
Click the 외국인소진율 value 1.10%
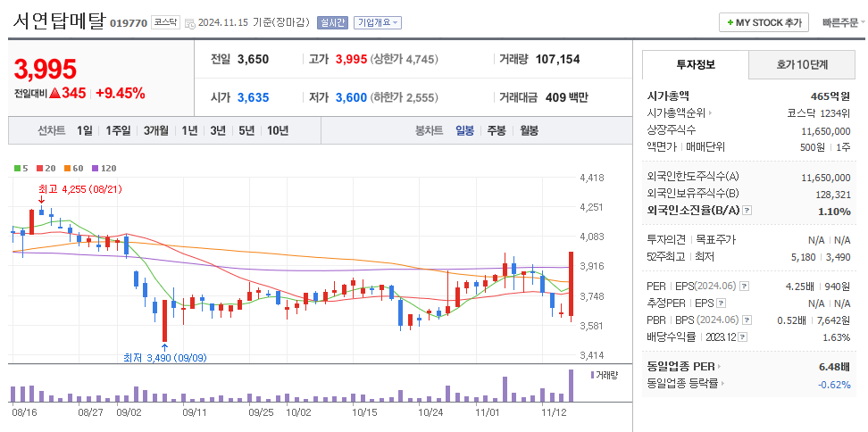coord(834,211)
